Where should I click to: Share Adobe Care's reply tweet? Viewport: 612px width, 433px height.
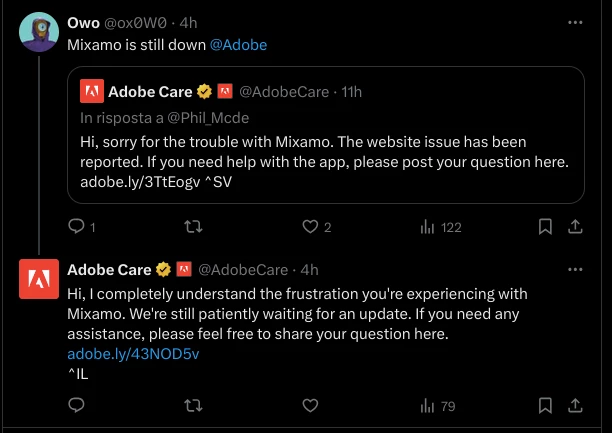pyautogui.click(x=576, y=405)
